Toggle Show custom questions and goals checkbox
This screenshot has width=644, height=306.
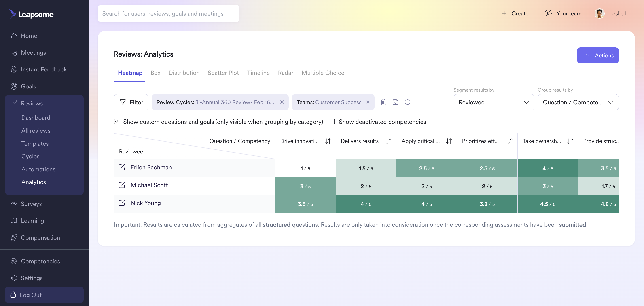[x=117, y=122]
